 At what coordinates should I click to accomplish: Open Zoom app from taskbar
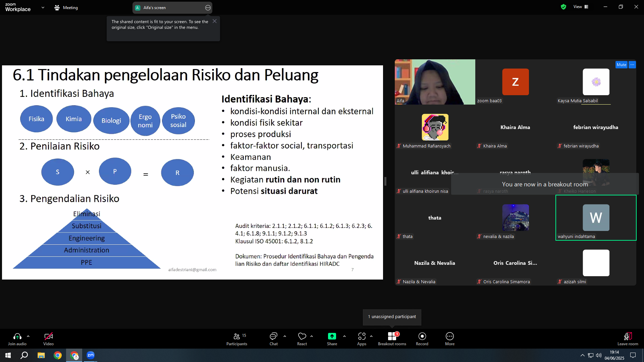tap(91, 355)
